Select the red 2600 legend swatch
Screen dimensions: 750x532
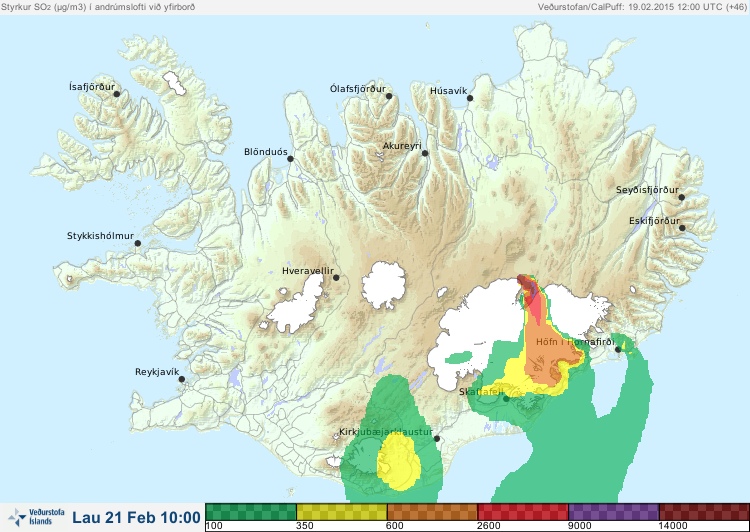(523, 512)
